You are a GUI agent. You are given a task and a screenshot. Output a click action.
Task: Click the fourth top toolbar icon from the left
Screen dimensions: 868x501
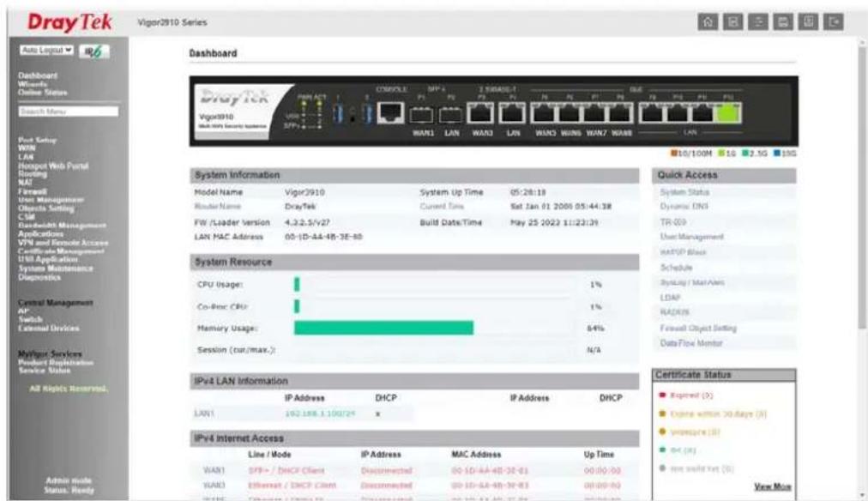[x=783, y=21]
